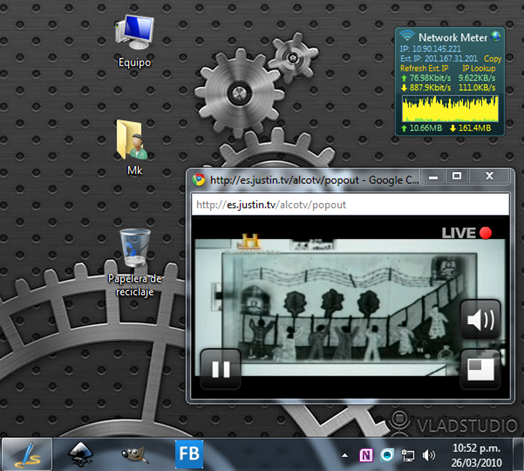Click Refresh Ext. IP in Network Meter

[x=424, y=68]
